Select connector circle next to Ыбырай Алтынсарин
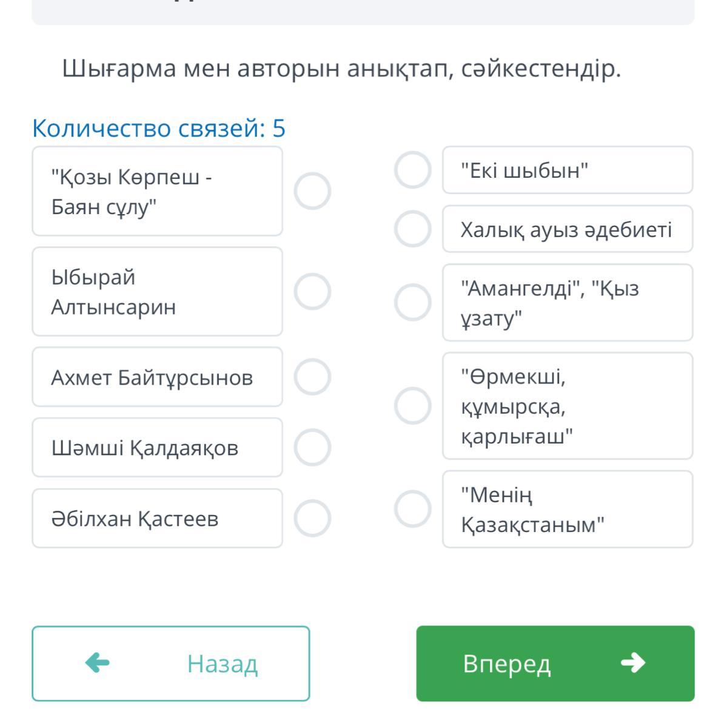Image resolution: width=727 pixels, height=728 pixels. (312, 291)
